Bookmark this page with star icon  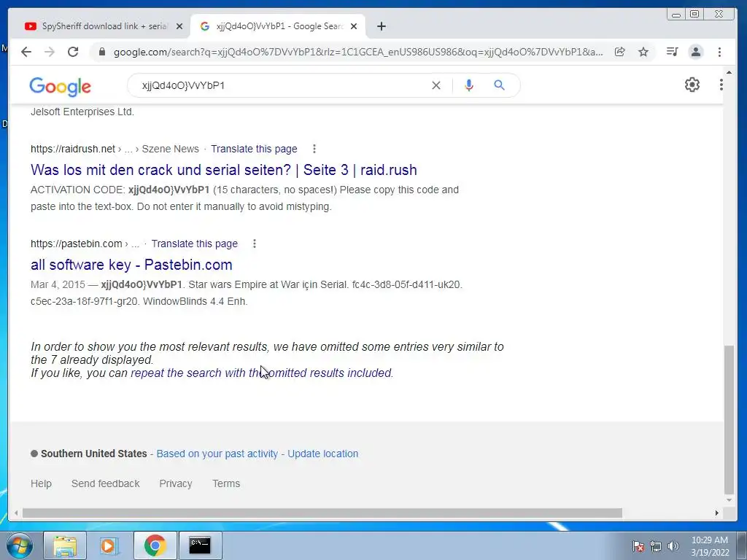(x=643, y=52)
